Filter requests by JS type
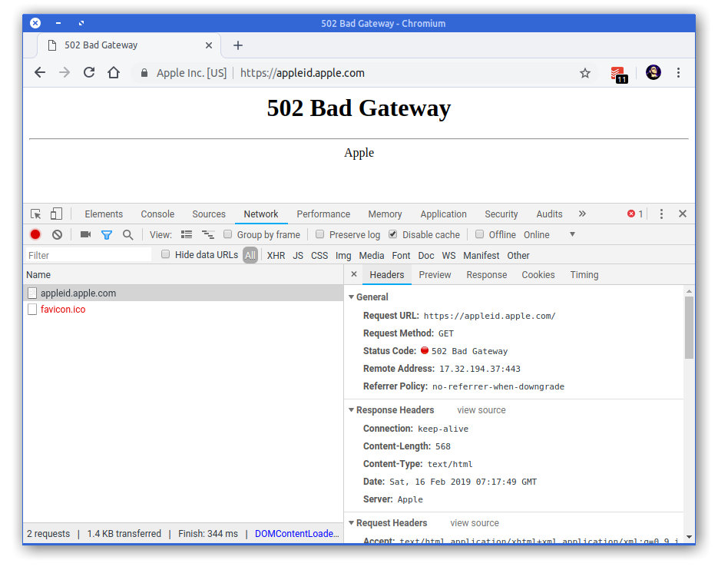 (298, 255)
